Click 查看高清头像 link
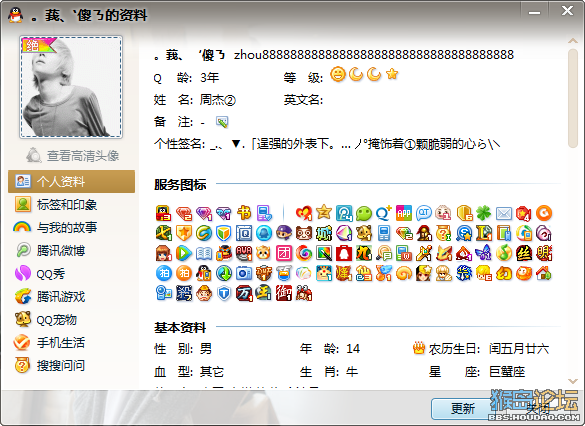 (x=73, y=155)
